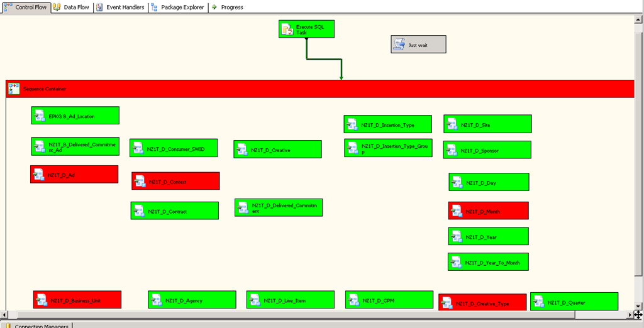Click the NZ1T_D_Contest task icon

click(140, 181)
